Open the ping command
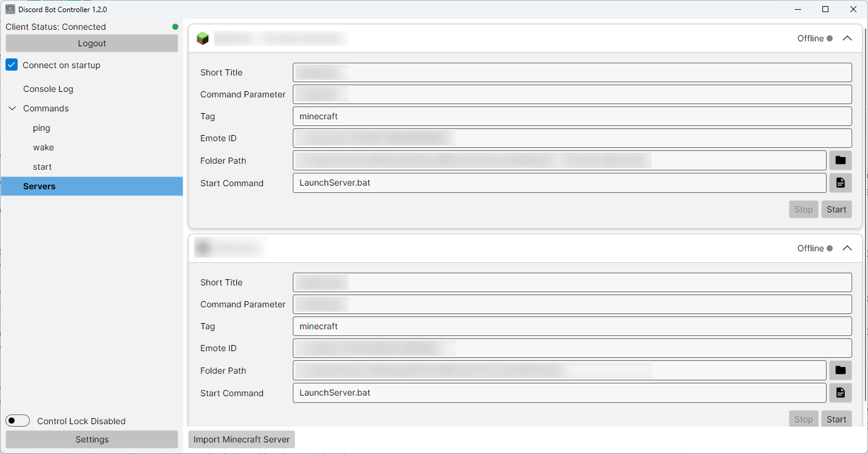The width and height of the screenshot is (868, 454). coord(41,128)
